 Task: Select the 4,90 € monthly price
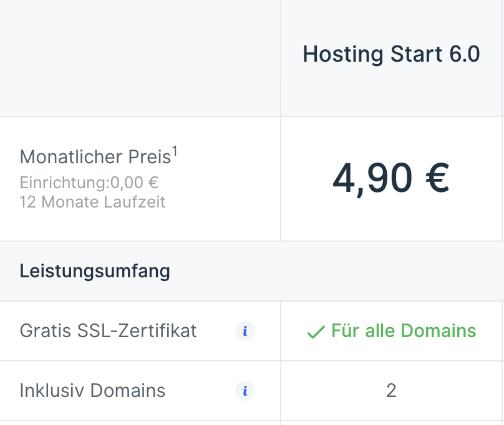click(x=390, y=178)
